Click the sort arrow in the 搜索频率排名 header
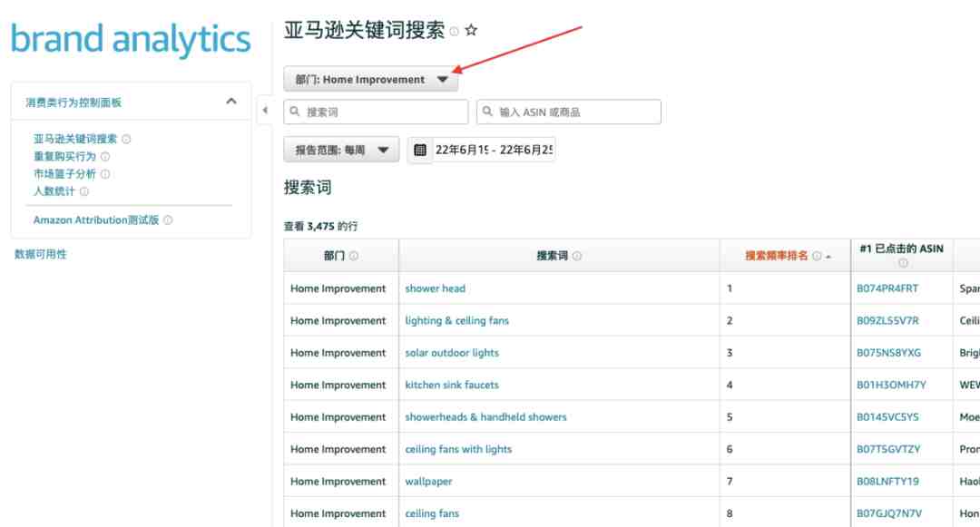Viewport: 980px width, 527px height. (828, 257)
